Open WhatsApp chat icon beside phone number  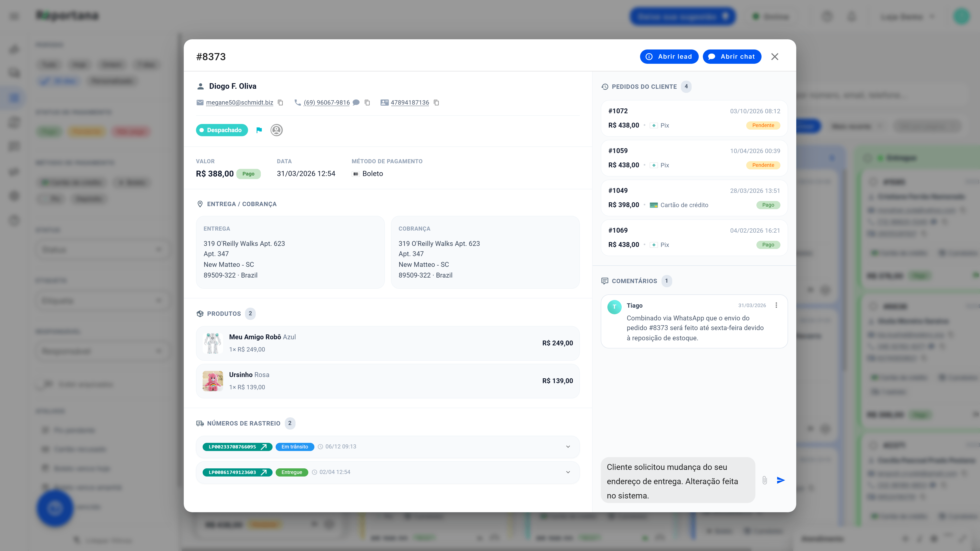(x=356, y=103)
